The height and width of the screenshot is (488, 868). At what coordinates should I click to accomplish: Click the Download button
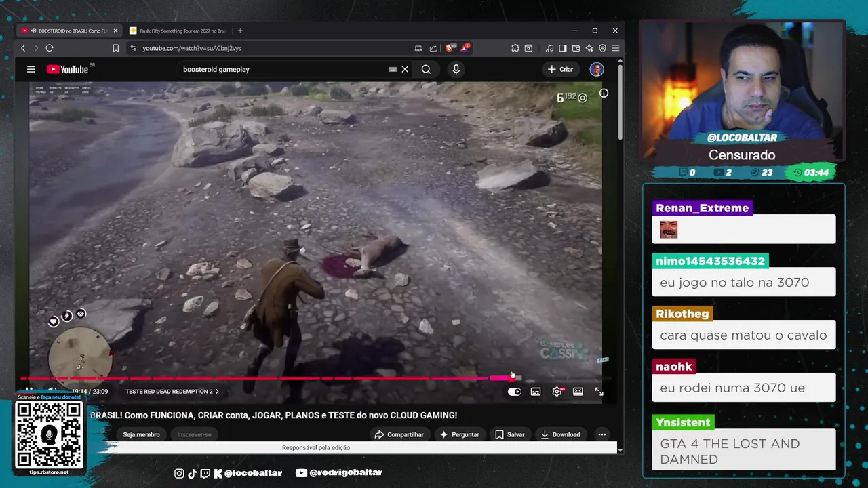pyautogui.click(x=560, y=434)
